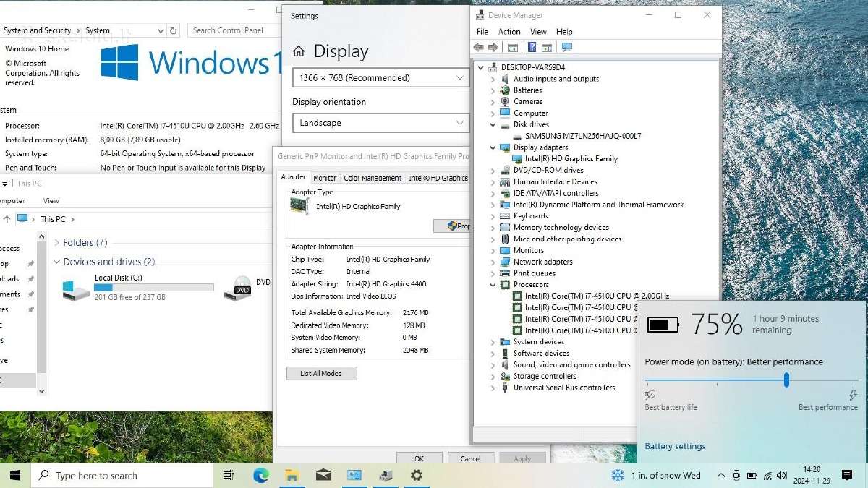Collapse the DESKTOP-VARS9D4 root node
Image resolution: width=868 pixels, height=488 pixels.
coord(481,67)
